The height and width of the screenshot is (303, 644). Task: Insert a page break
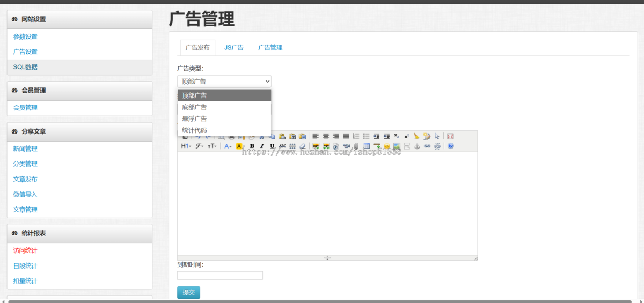407,146
